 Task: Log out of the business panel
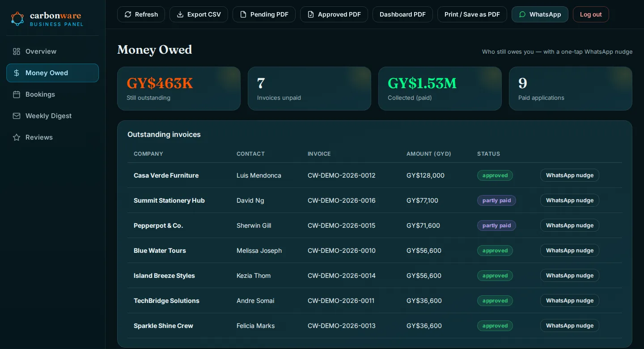click(591, 14)
